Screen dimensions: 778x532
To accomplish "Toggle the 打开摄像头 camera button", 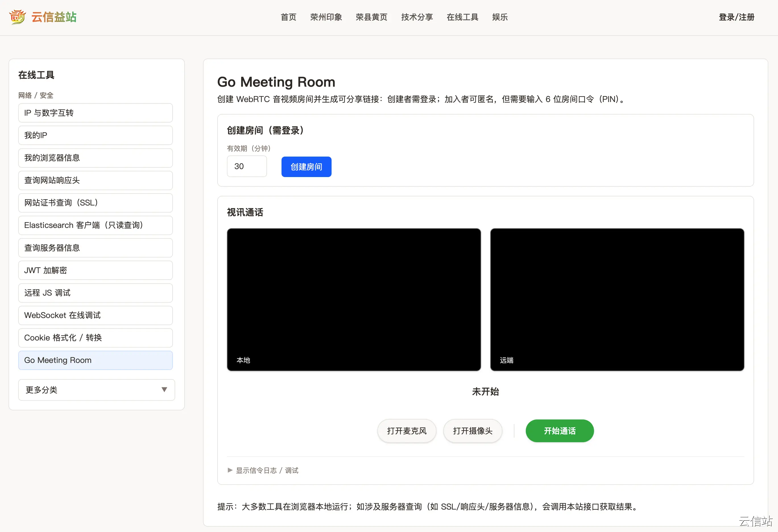I will pos(472,431).
